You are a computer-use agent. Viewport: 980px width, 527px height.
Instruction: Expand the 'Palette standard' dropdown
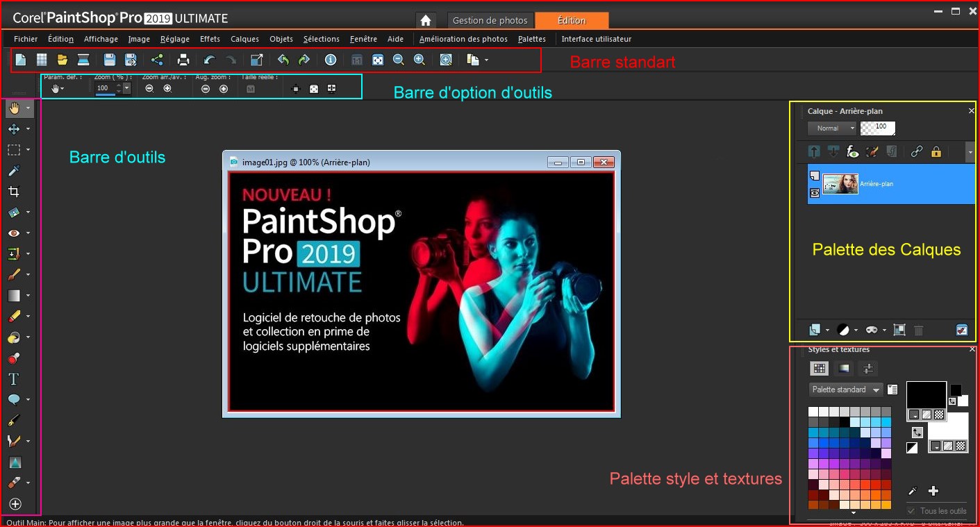coord(846,390)
